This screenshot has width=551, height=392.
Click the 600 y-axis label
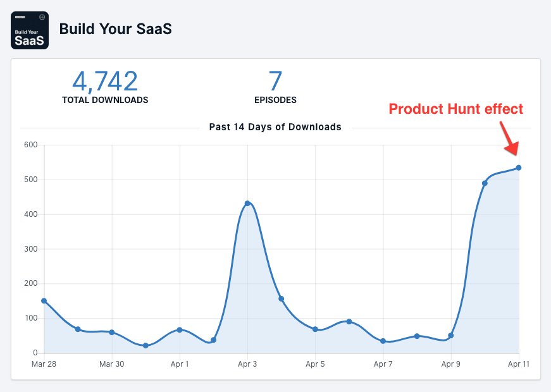[x=31, y=145]
